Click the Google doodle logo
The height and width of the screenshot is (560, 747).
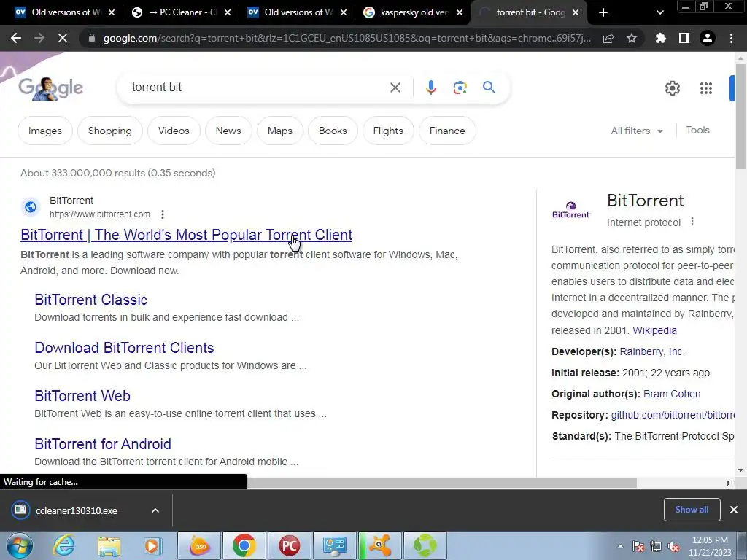pyautogui.click(x=50, y=88)
